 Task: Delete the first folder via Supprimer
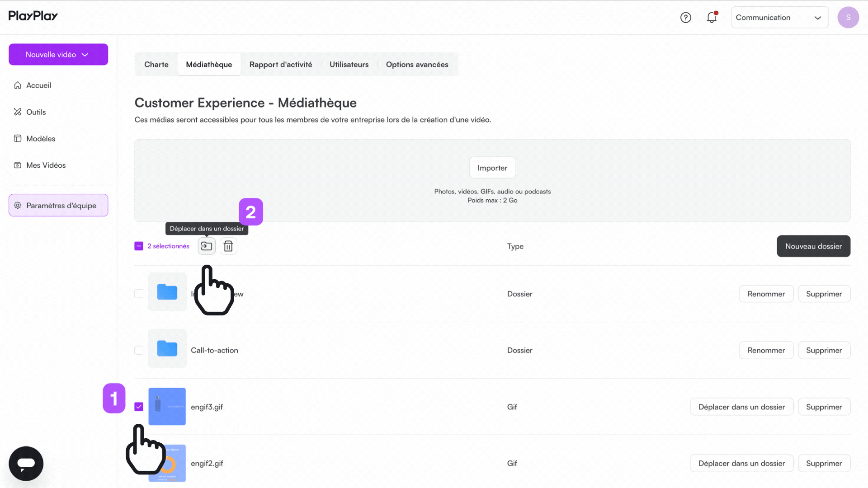(x=824, y=294)
